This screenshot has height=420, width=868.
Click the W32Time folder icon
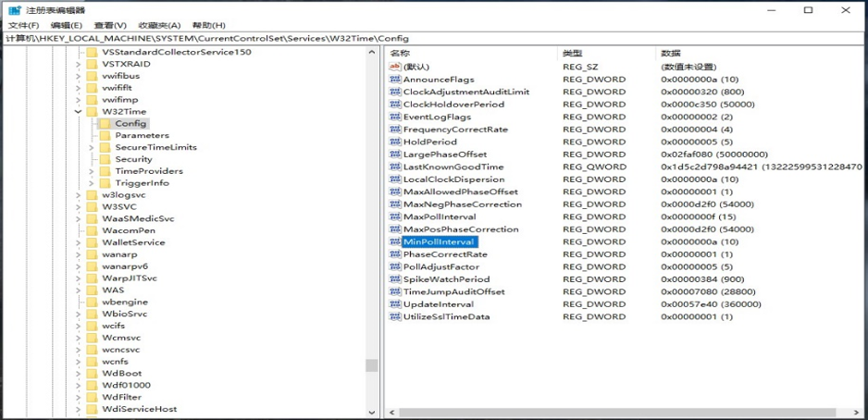click(92, 111)
